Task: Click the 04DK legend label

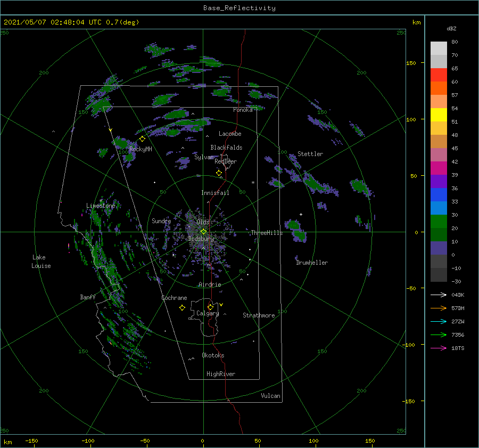Action: point(458,295)
